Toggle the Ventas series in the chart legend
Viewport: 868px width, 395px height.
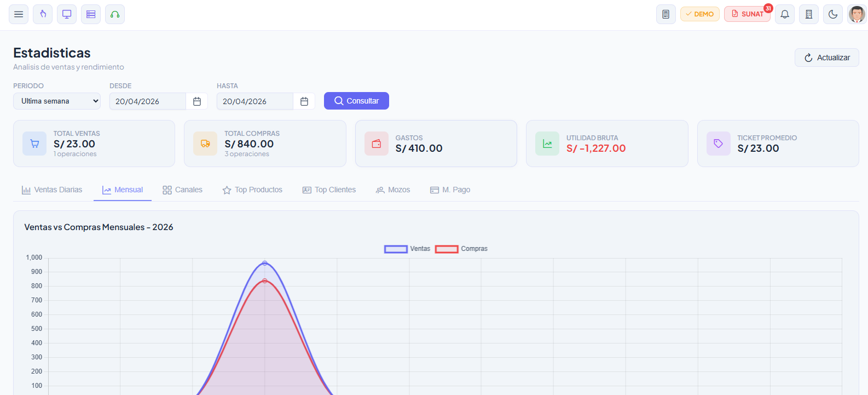407,249
